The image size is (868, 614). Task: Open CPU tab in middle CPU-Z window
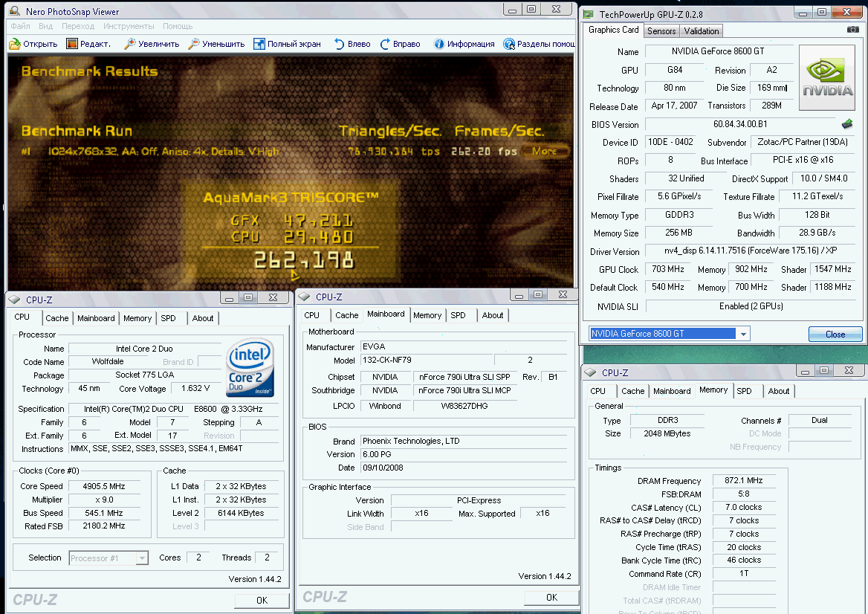[x=311, y=315]
